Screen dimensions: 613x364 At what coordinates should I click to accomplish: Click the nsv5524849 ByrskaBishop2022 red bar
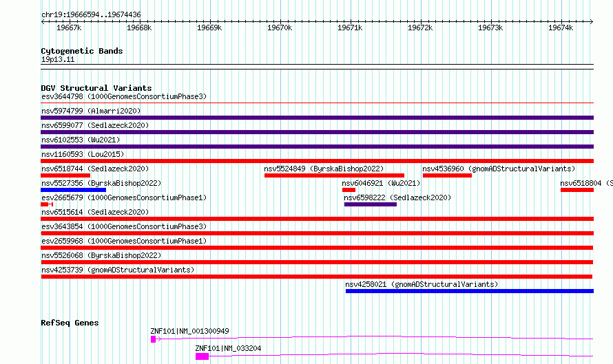pyautogui.click(x=334, y=175)
